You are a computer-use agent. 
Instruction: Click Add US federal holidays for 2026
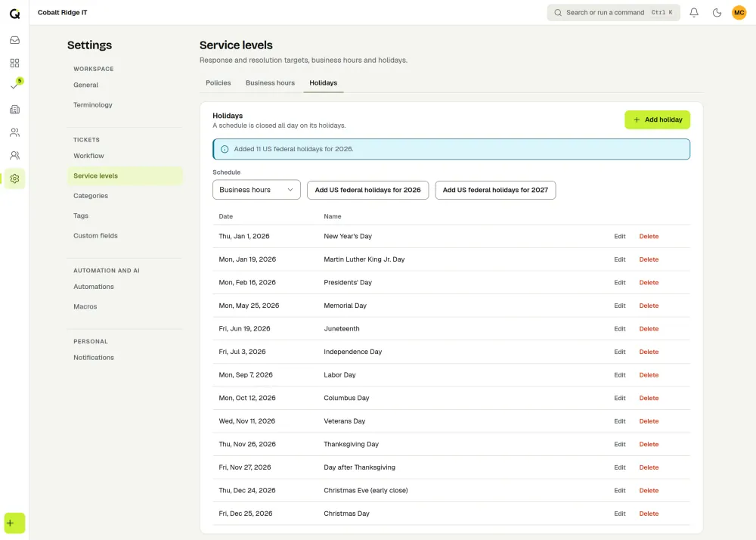[368, 190]
